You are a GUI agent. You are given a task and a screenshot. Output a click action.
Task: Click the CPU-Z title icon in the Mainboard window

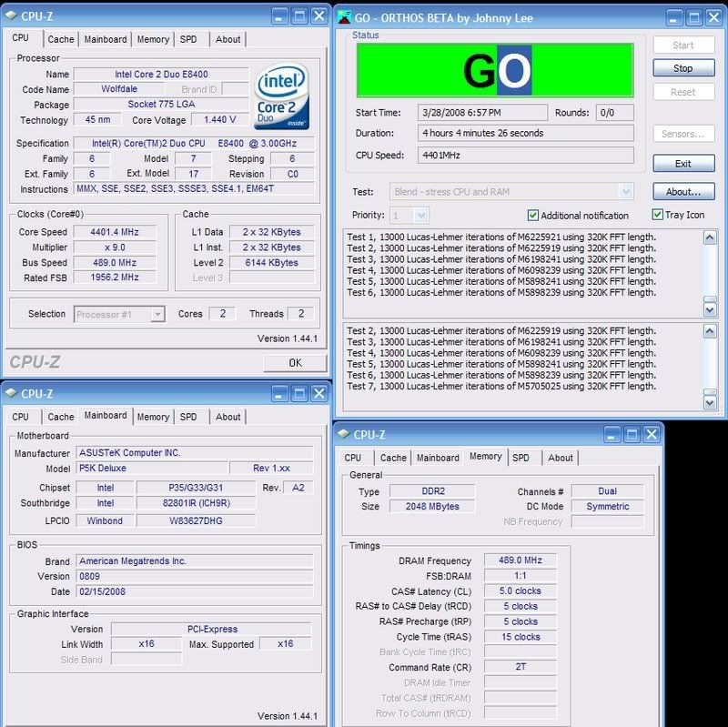[x=11, y=393]
